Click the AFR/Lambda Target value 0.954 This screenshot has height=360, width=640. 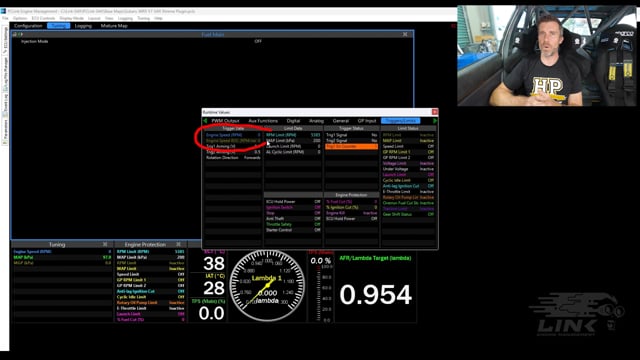(x=376, y=295)
